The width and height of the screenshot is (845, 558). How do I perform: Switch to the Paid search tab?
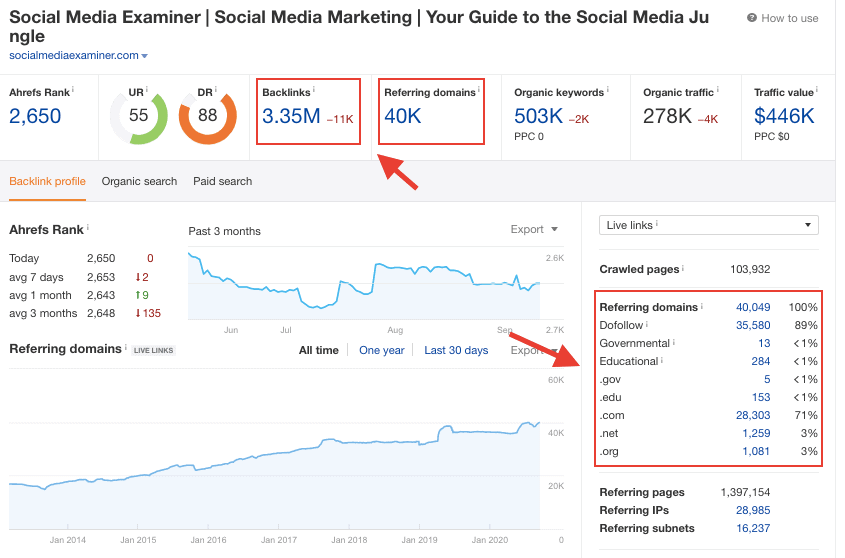tap(222, 182)
